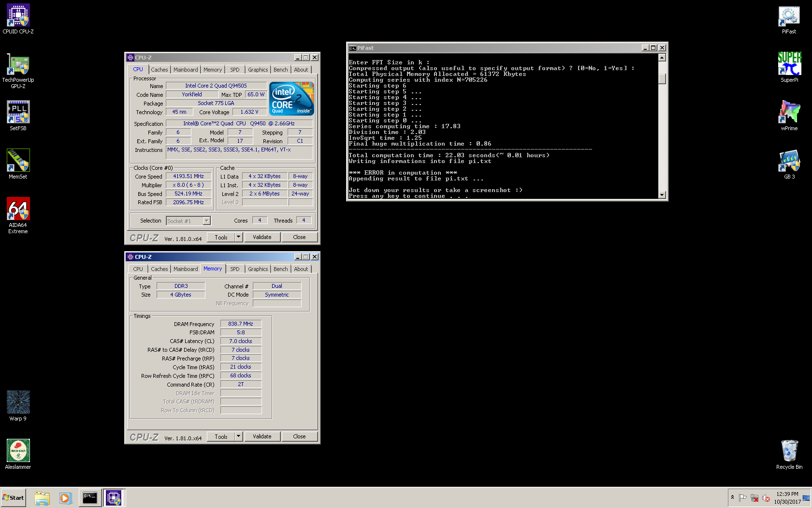Switch to the command prompt taskbar item

pos(90,498)
